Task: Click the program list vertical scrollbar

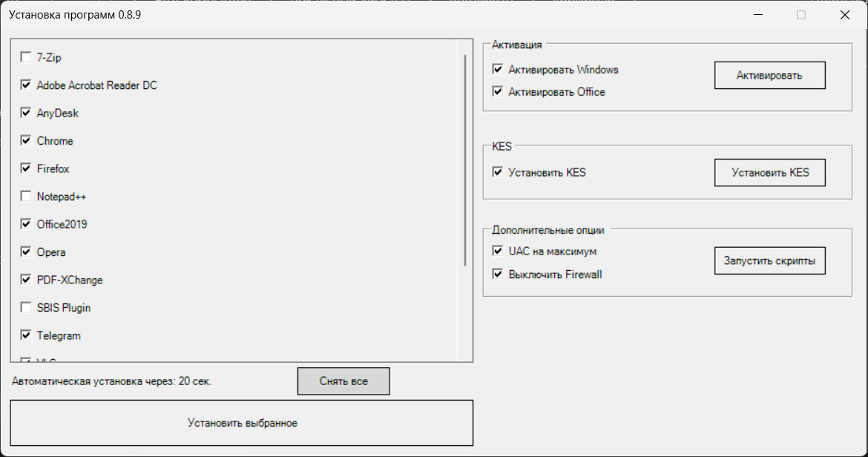Action: (x=465, y=160)
